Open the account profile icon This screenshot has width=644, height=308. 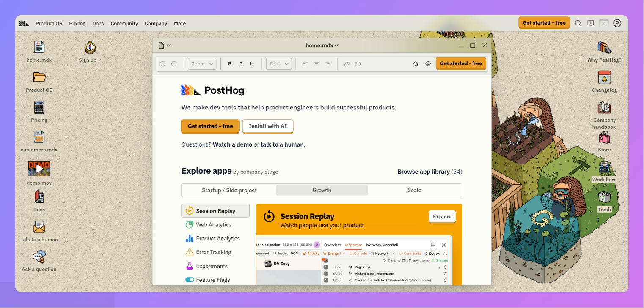(x=617, y=23)
